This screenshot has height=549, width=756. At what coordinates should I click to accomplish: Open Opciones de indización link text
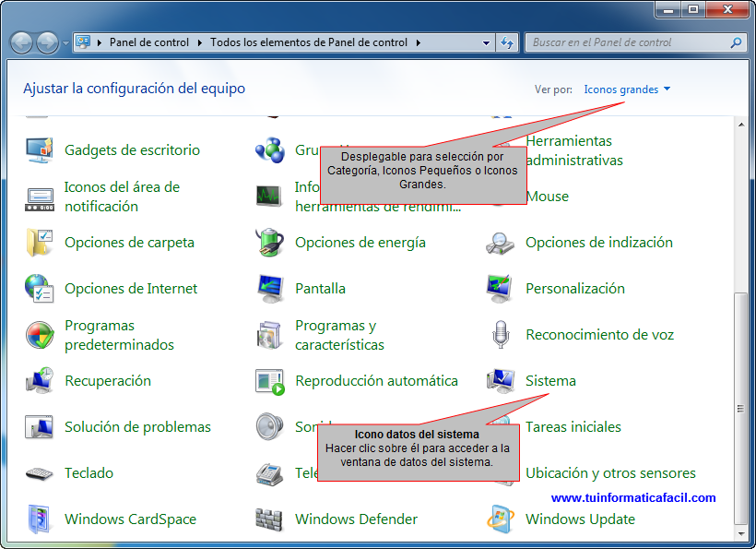599,243
